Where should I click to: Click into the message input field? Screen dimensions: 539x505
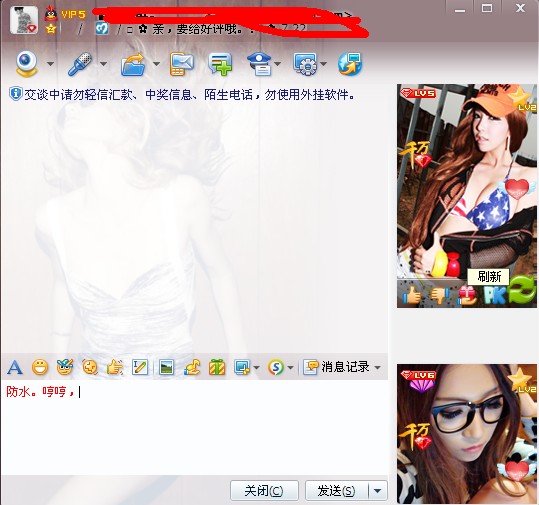pos(195,428)
